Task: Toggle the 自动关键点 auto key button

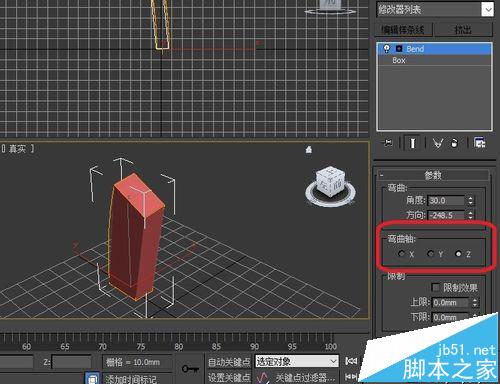Action: click(x=229, y=362)
